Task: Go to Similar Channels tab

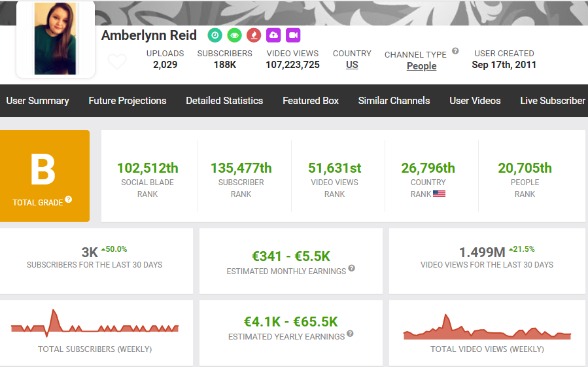Action: coord(394,101)
